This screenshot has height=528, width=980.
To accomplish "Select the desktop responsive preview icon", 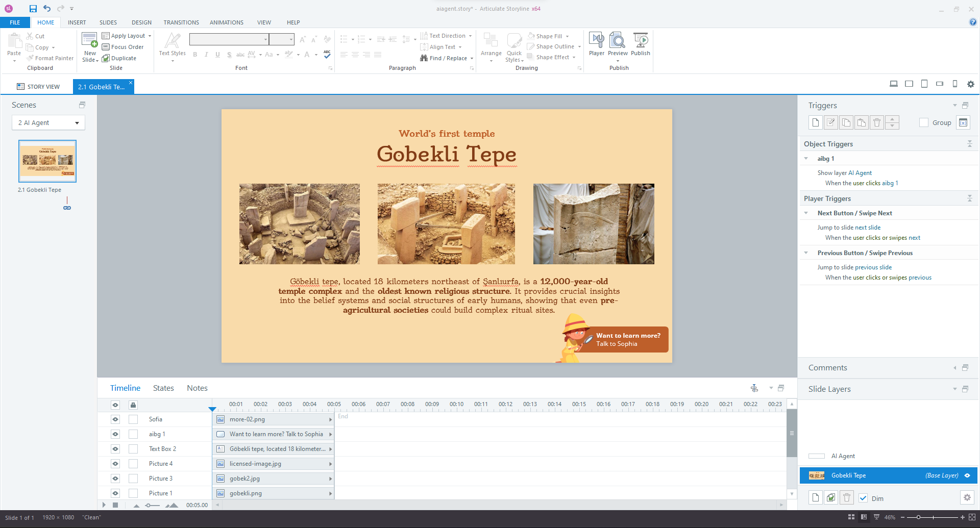I will 894,84.
